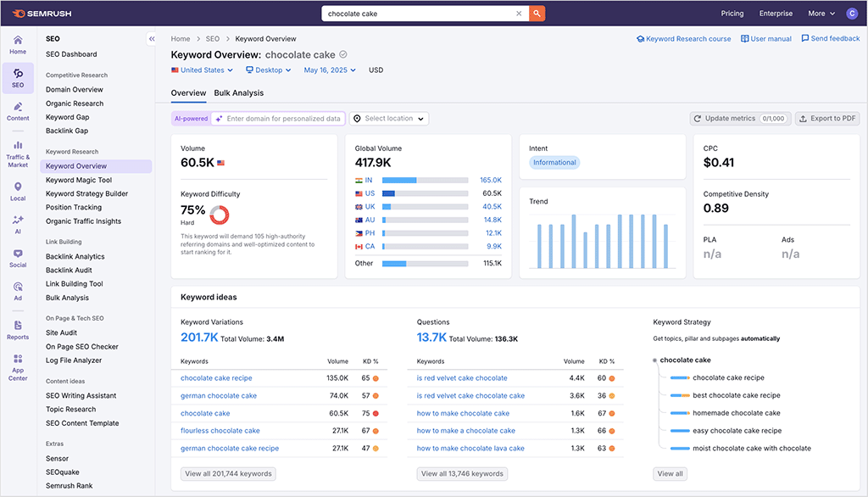
Task: Open SEO Writing Assistant in the sidebar
Action: click(81, 395)
